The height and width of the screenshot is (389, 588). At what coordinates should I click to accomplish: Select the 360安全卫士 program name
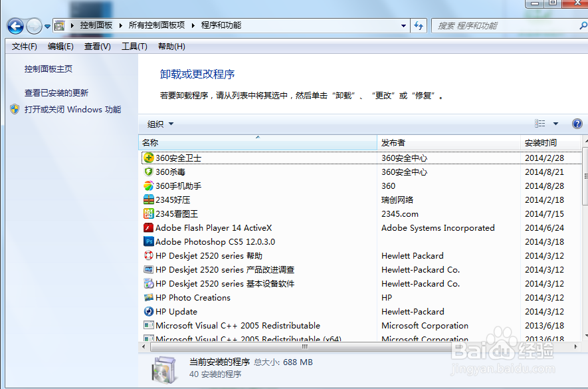(x=179, y=158)
